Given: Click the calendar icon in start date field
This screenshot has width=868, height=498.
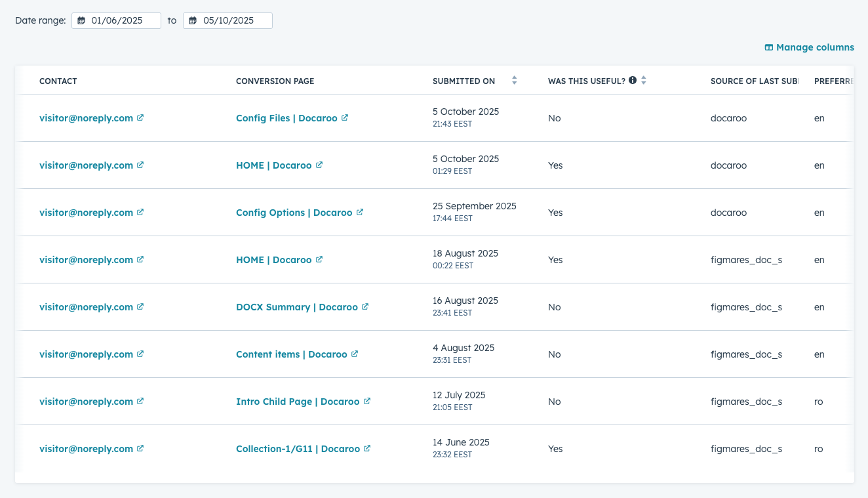Looking at the screenshot, I should (81, 21).
